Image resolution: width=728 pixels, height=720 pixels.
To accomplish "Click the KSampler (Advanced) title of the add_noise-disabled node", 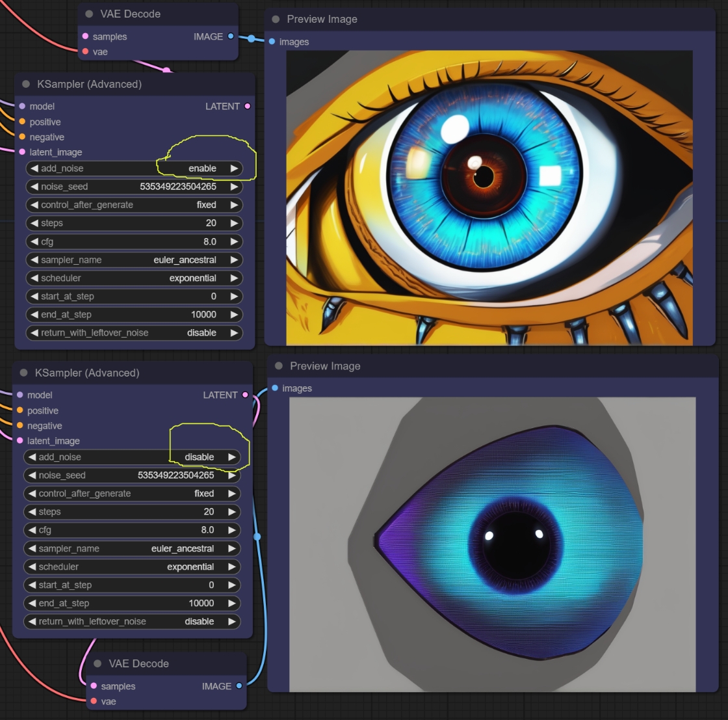I will 88,373.
